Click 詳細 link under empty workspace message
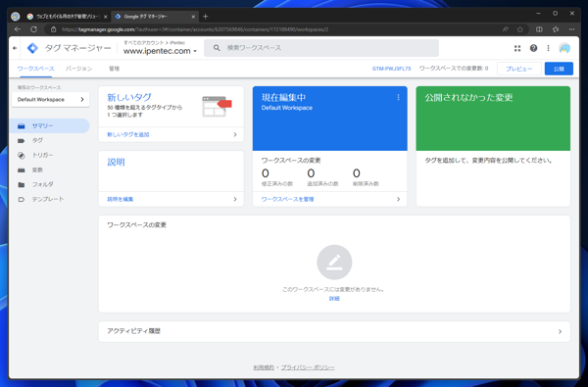The width and height of the screenshot is (588, 387). click(x=334, y=299)
